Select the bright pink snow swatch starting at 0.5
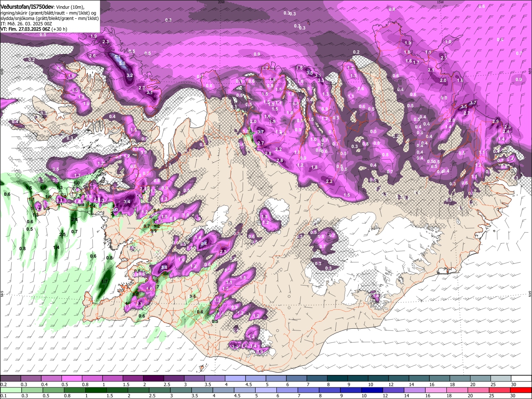Screen dimensions: 532x399 tap(71, 379)
